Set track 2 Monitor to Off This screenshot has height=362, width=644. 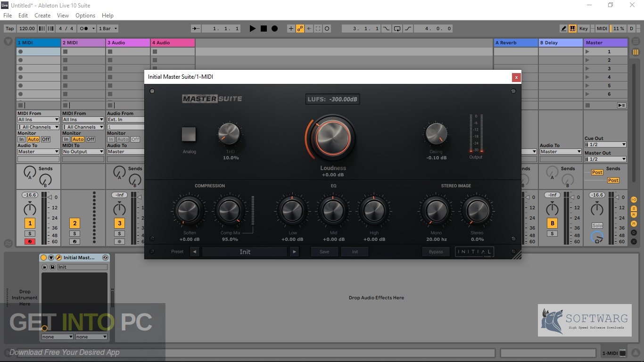click(x=91, y=140)
